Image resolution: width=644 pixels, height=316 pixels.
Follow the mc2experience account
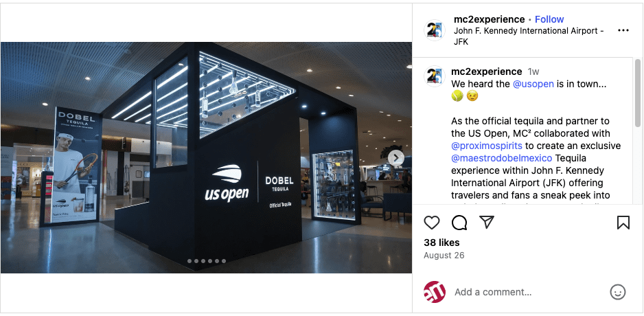coord(549,19)
